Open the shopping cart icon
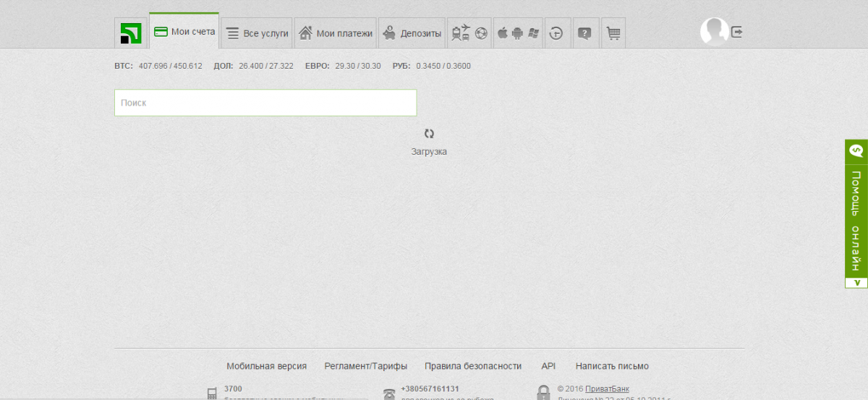 [x=613, y=33]
